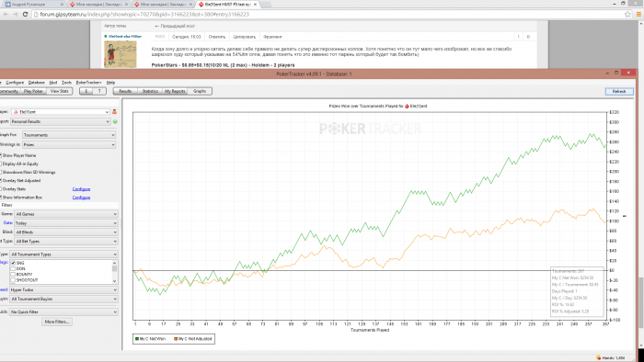
Task: Open the Graph For Tournaments dropdown
Action: pyautogui.click(x=69, y=135)
